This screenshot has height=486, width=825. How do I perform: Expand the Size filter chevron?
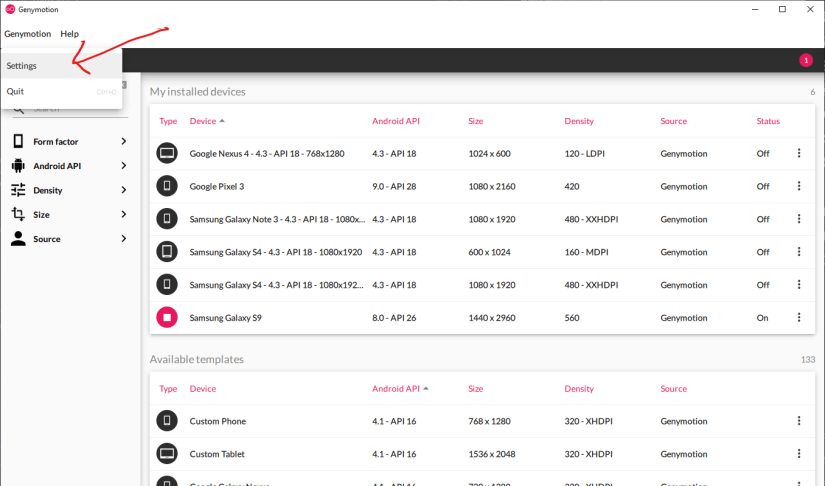(x=124, y=214)
